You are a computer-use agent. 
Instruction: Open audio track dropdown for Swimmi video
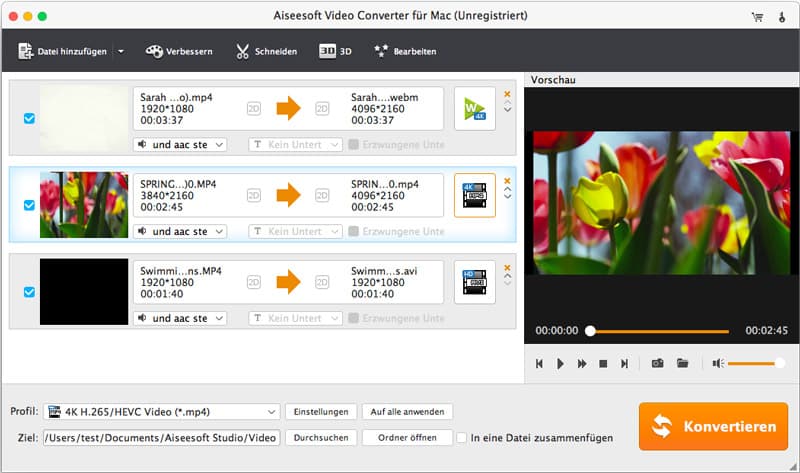pyautogui.click(x=180, y=318)
